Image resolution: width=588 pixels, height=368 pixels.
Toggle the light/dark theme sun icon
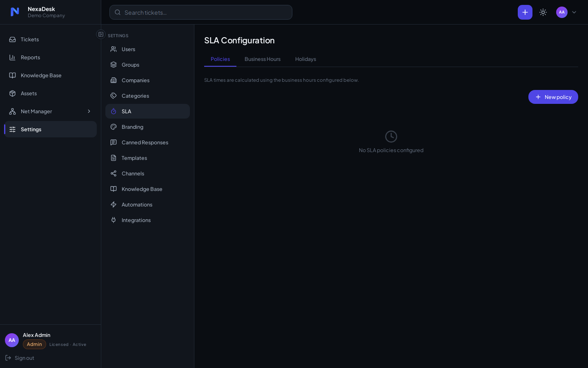(x=543, y=12)
